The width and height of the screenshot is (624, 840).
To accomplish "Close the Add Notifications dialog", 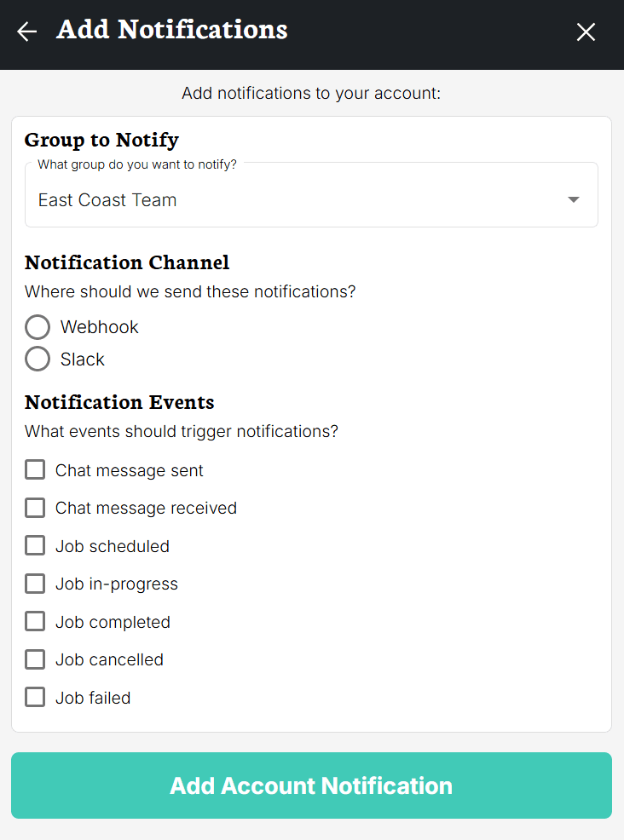I will pyautogui.click(x=586, y=32).
